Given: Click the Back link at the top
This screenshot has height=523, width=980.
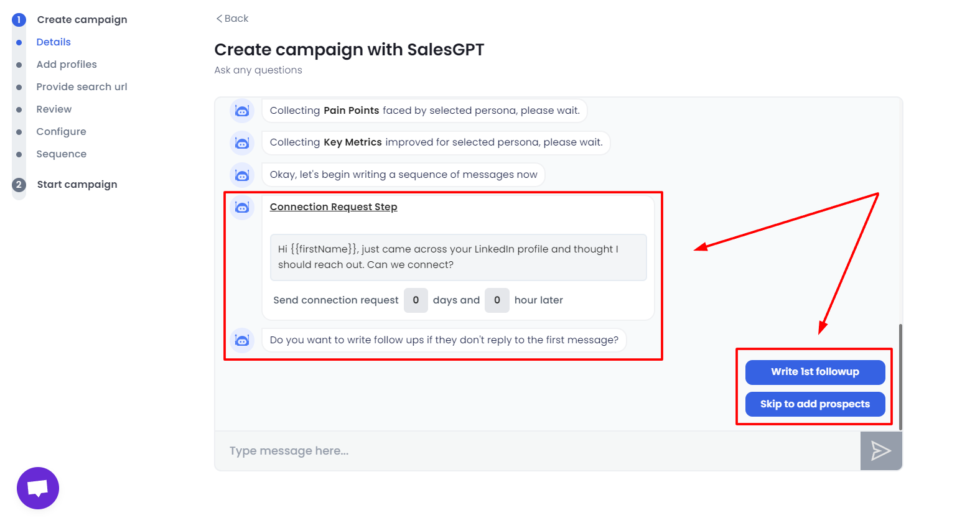Looking at the screenshot, I should (x=231, y=19).
